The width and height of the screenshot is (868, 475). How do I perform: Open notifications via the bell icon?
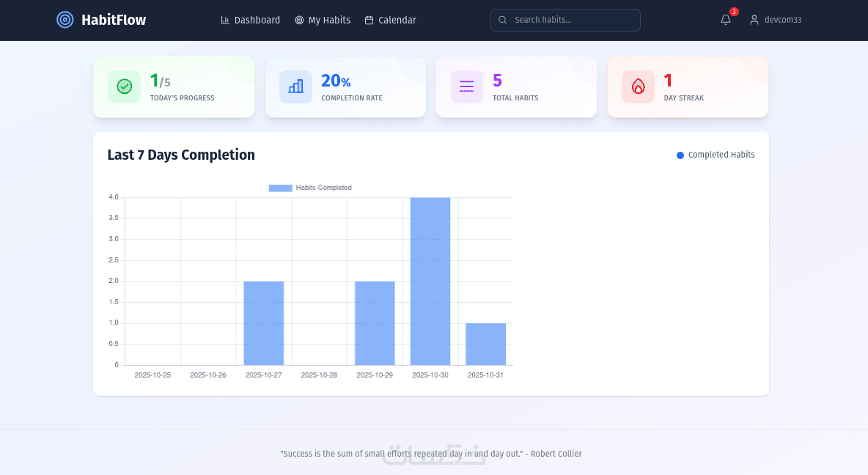point(725,20)
